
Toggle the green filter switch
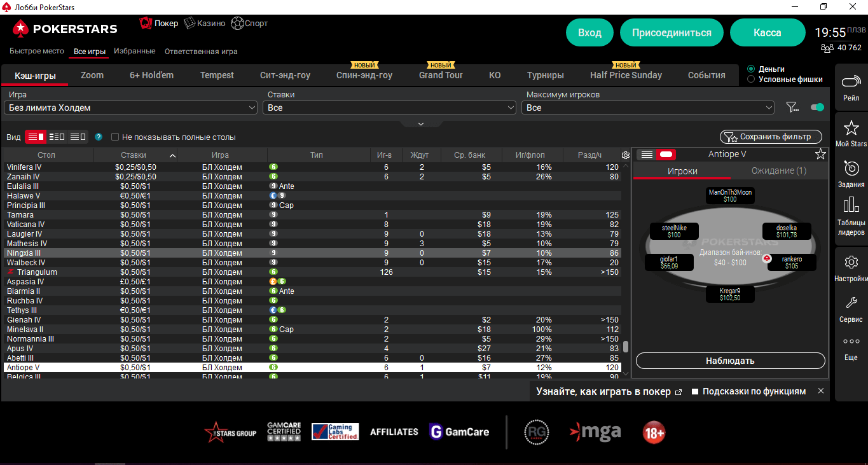click(x=817, y=108)
